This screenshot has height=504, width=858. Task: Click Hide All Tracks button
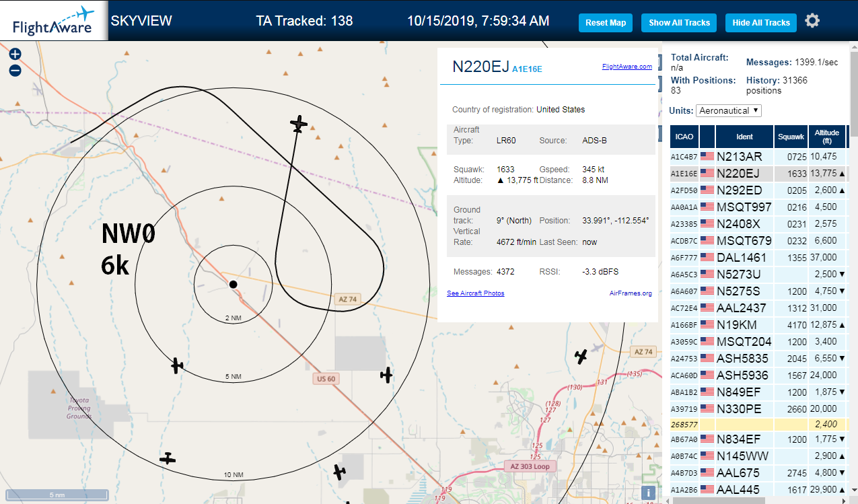click(x=761, y=22)
